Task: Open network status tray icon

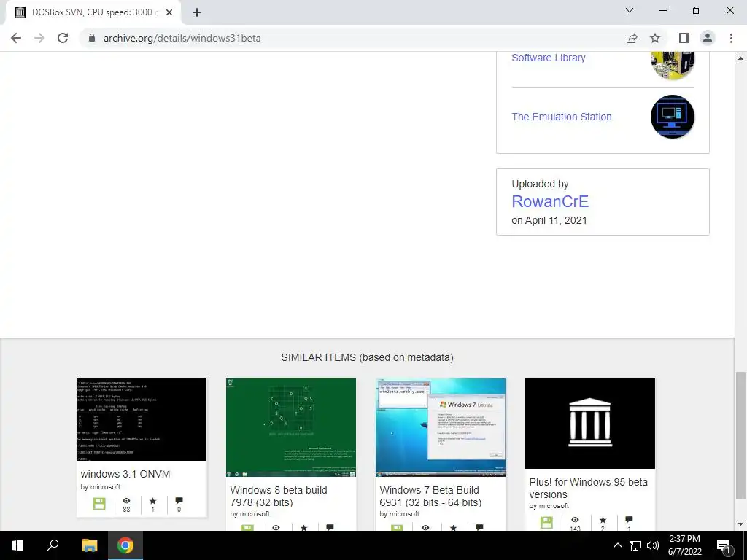Action: click(635, 545)
